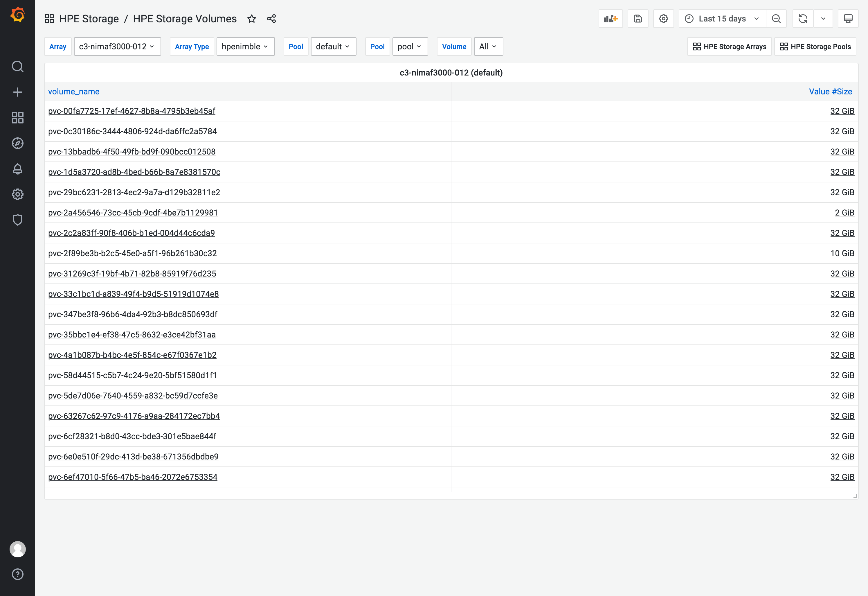Open the Last 15 days time picker

(x=722, y=19)
